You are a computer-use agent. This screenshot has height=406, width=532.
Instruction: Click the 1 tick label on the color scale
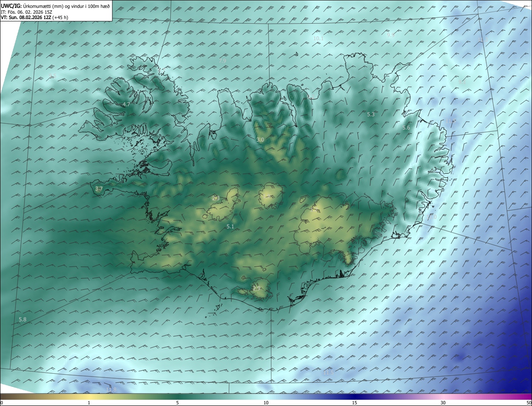pyautogui.click(x=89, y=403)
